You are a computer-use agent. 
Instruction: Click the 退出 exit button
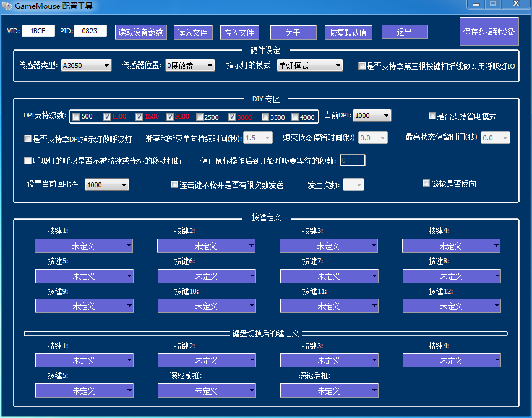(405, 32)
